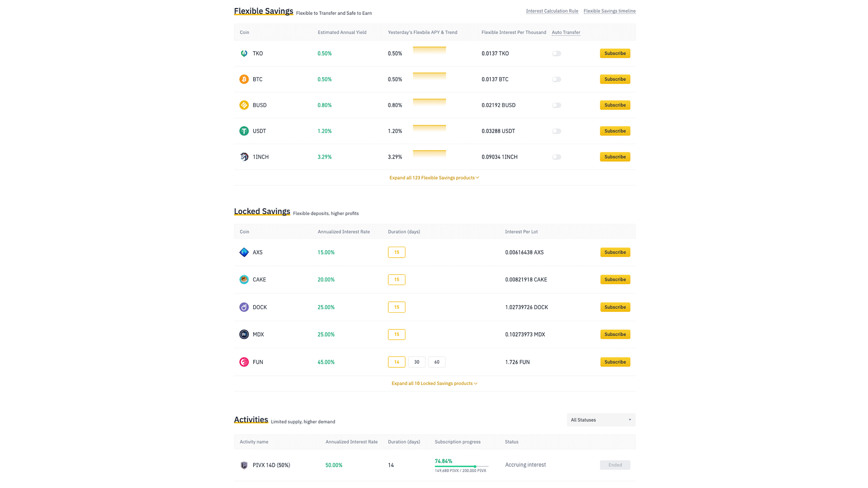Screen dimensions: 868x488
Task: Select the 30 day duration for FUN
Action: click(416, 362)
